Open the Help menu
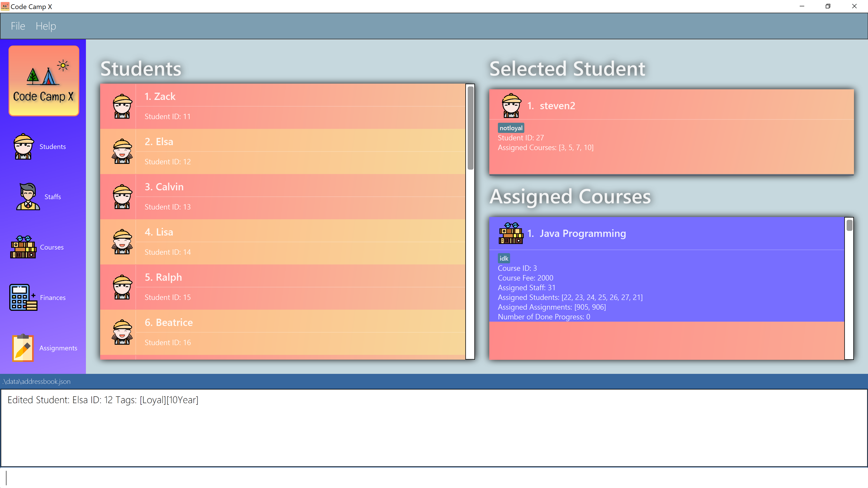Screen dimensions: 868x488 [46, 26]
